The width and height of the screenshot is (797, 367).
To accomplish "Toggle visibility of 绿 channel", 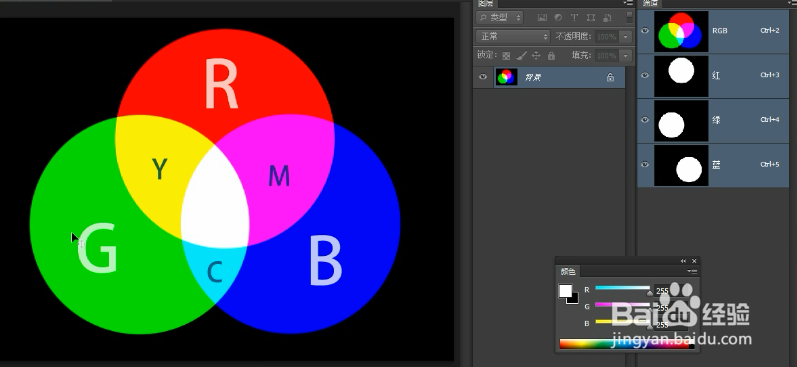I will tap(646, 120).
